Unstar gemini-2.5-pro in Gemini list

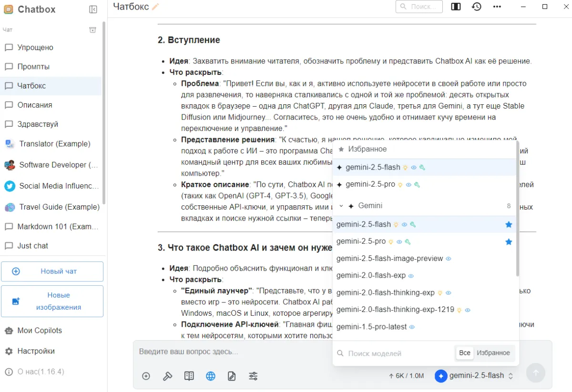coord(509,242)
